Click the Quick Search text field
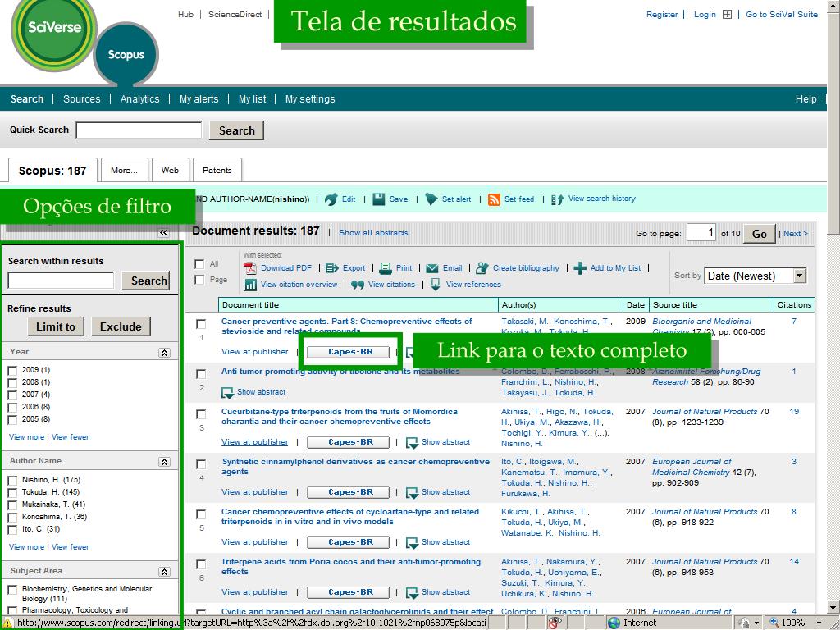 (x=139, y=130)
